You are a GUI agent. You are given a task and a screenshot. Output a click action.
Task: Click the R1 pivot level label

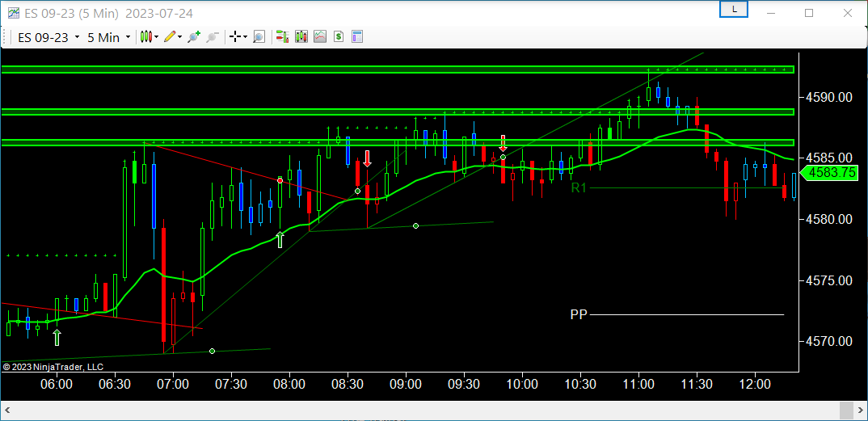coord(579,188)
